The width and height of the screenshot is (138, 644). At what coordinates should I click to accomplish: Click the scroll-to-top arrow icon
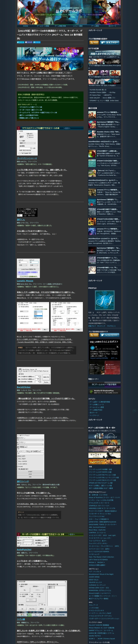134,411
